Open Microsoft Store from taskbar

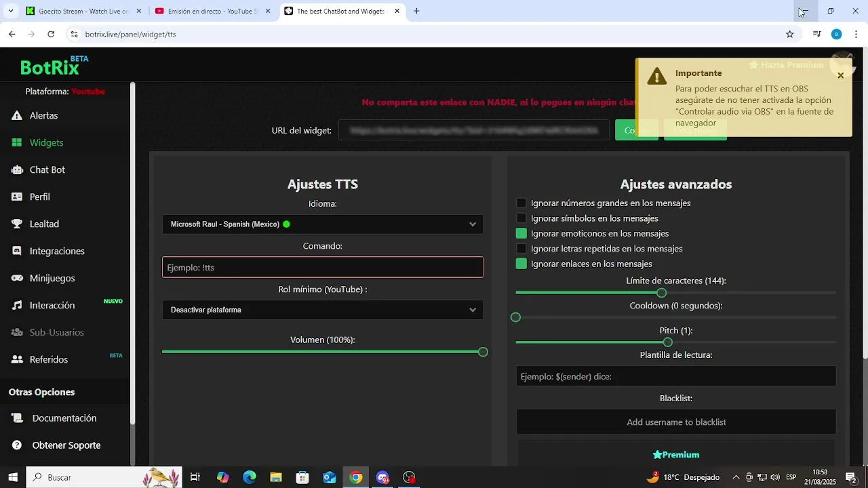302,477
